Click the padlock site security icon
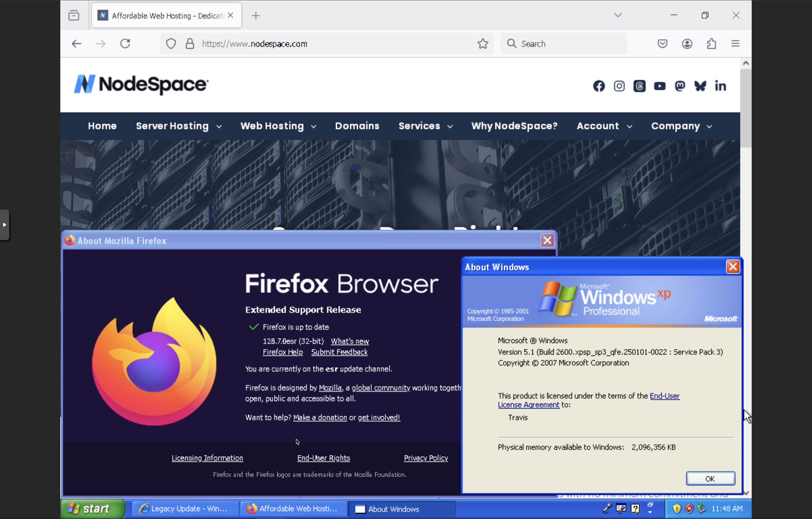This screenshot has width=812, height=519. [190, 44]
